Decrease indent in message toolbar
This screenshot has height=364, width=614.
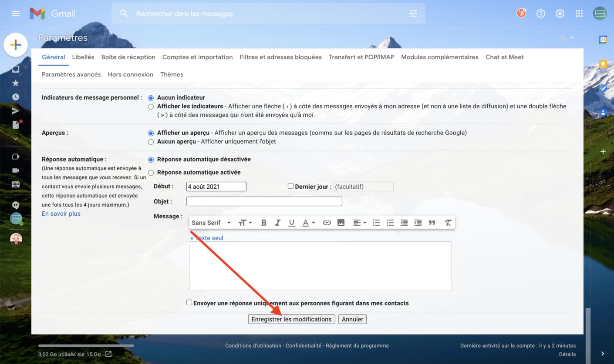pos(404,223)
